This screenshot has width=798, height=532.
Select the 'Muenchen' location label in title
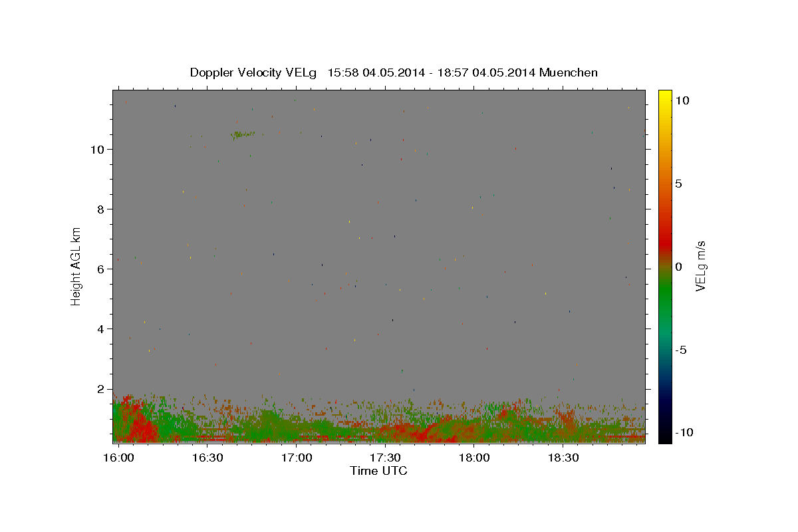(x=569, y=72)
